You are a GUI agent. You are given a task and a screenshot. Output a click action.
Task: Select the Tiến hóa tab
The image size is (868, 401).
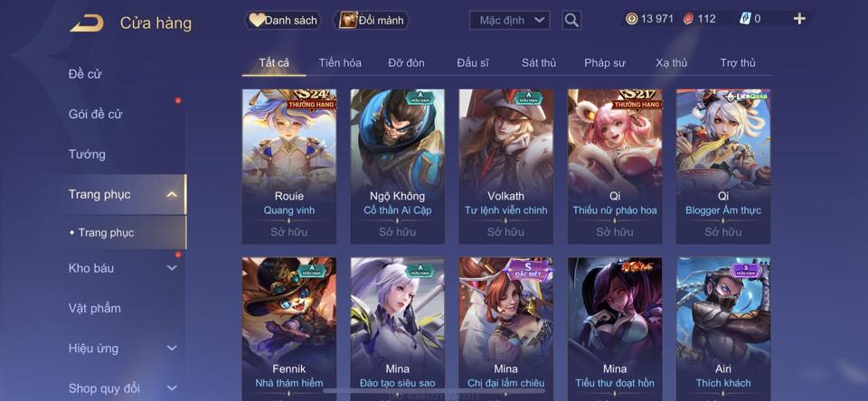point(340,63)
